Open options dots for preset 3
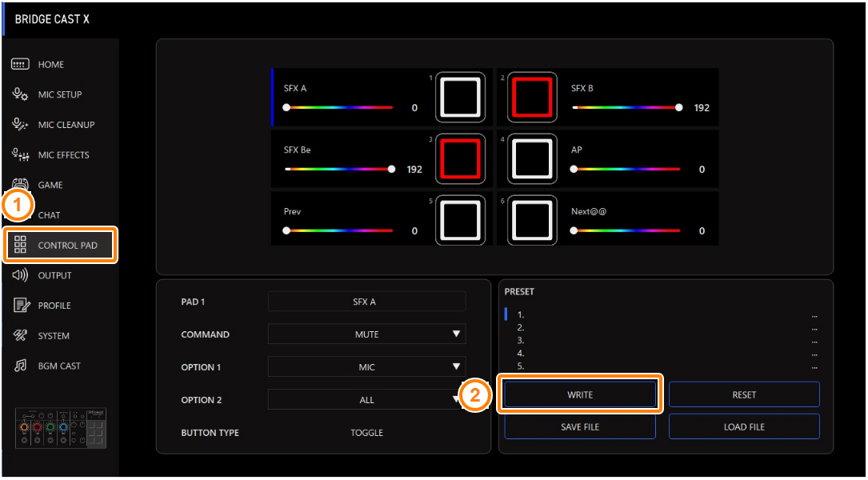Screen dimensions: 868x480 [814, 341]
